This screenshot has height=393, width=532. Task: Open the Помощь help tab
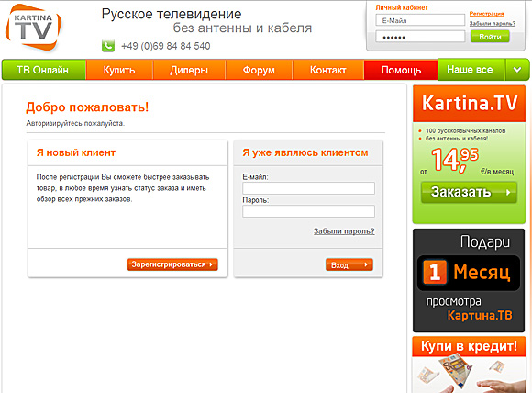(x=401, y=70)
